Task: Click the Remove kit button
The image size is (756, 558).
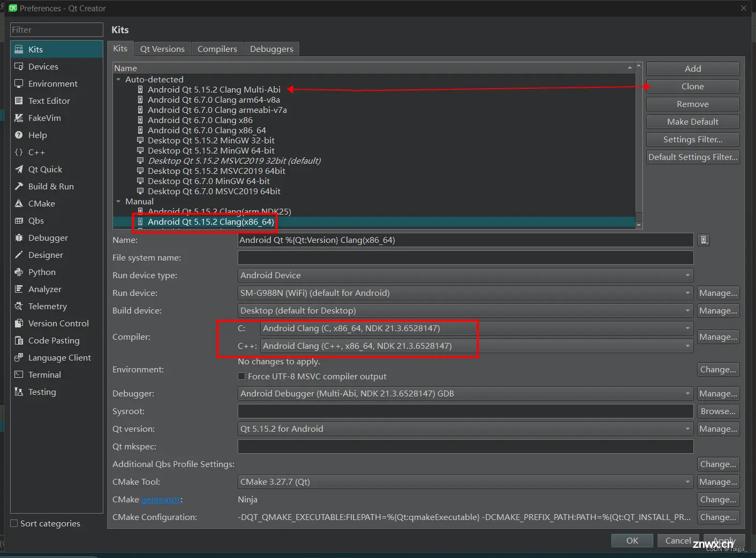Action: click(693, 104)
